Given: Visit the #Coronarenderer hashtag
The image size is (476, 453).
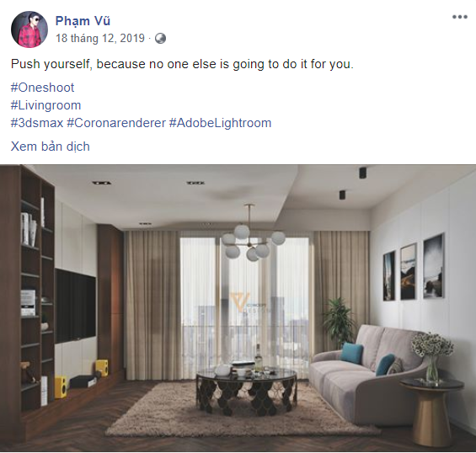Looking at the screenshot, I should pos(116,123).
